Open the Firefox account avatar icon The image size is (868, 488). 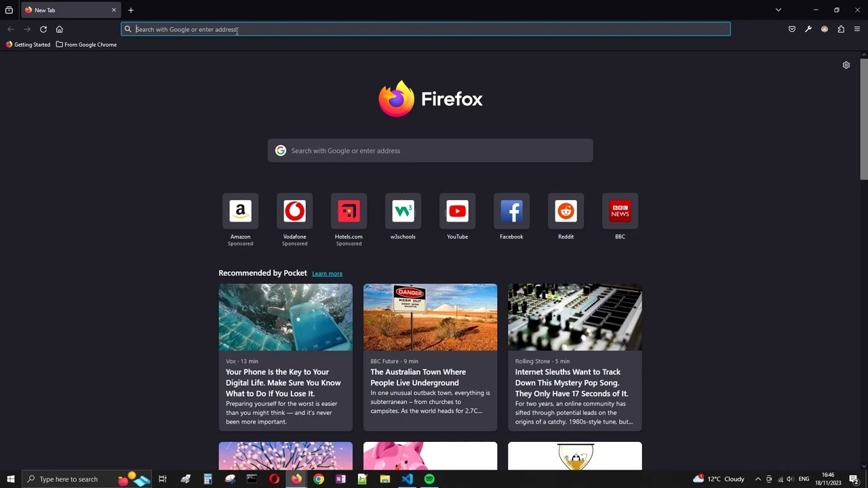[825, 29]
